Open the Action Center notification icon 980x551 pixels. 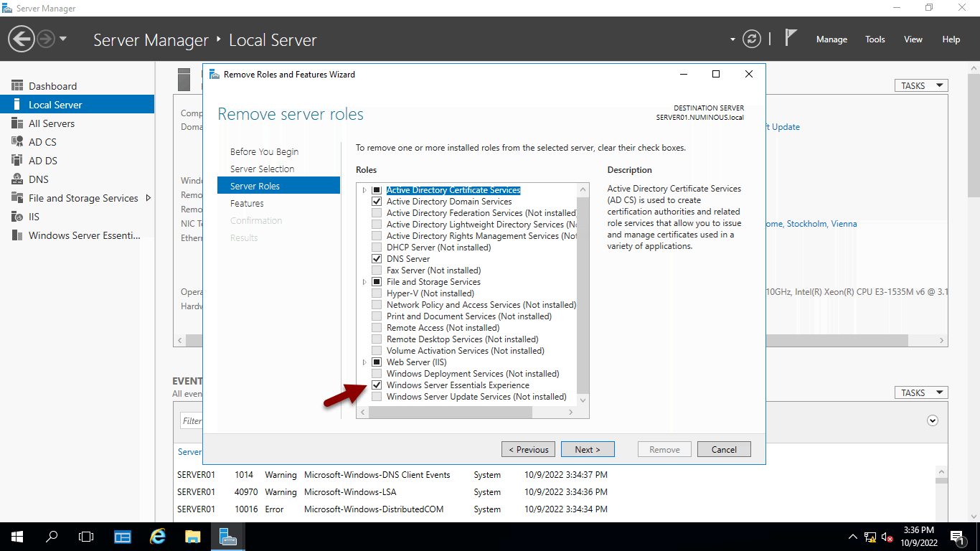pos(958,537)
